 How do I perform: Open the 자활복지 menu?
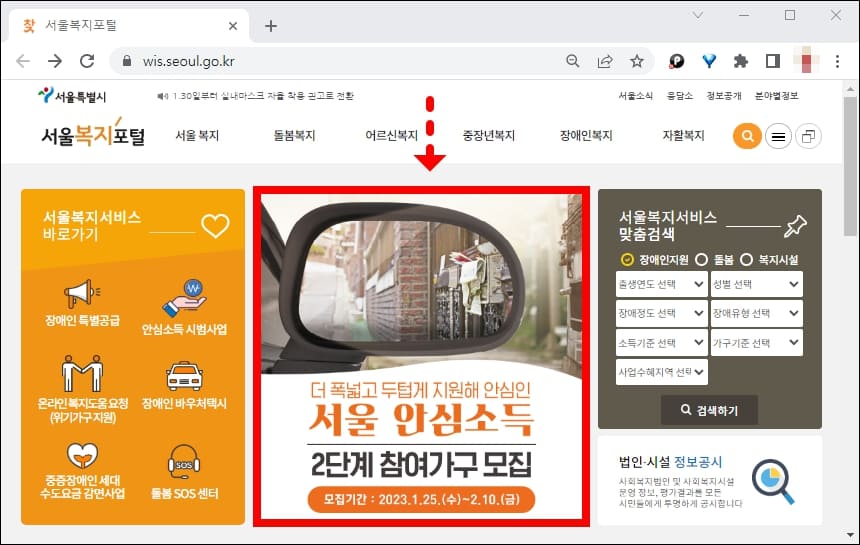click(683, 135)
